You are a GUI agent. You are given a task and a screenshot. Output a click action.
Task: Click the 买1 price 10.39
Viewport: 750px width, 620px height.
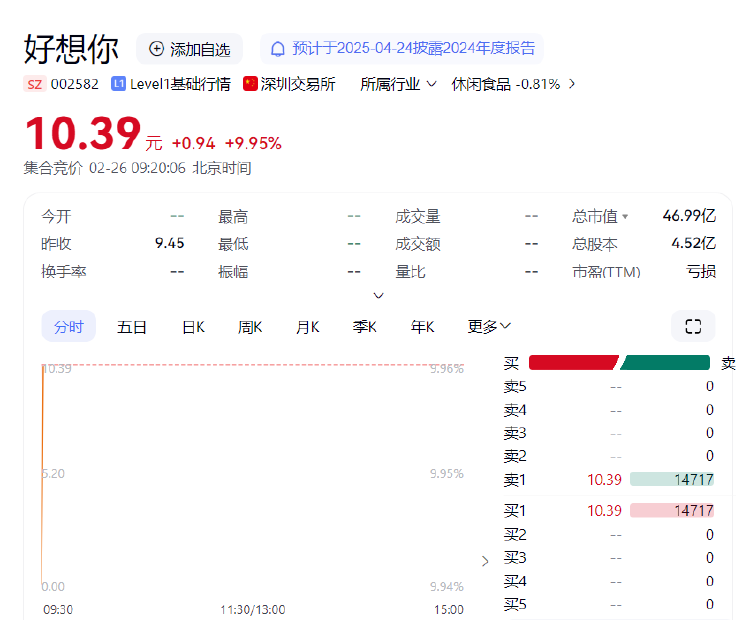coord(604,510)
